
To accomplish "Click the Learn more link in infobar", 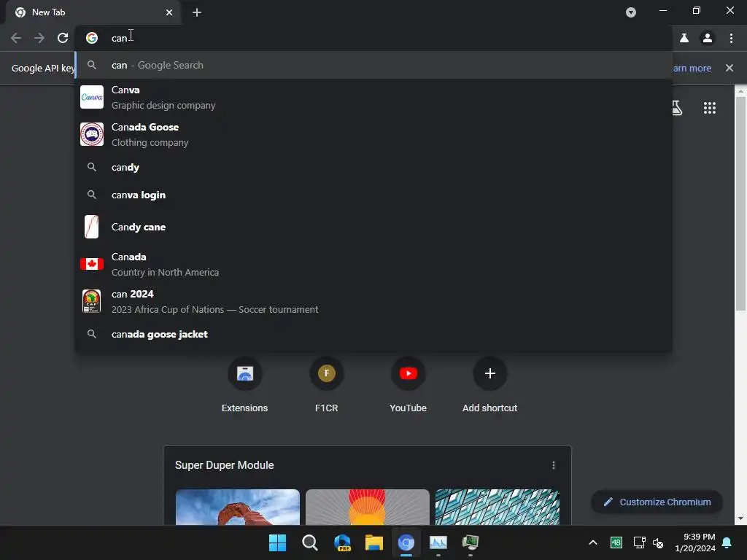I will click(692, 68).
